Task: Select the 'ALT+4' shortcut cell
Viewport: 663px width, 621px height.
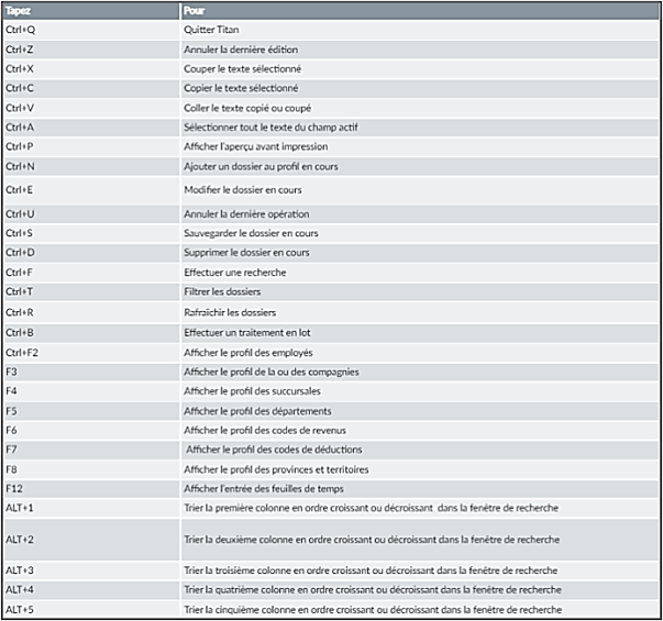Action: 91,590
